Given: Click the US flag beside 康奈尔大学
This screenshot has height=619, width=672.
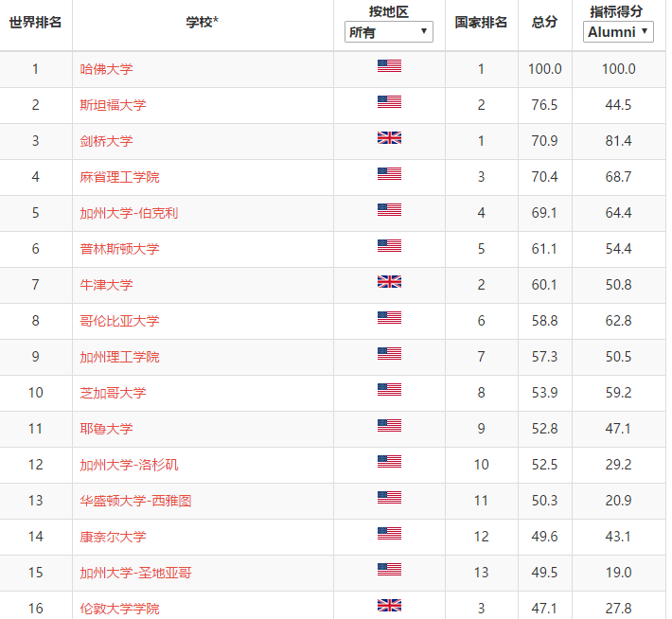Looking at the screenshot, I should coord(389,534).
